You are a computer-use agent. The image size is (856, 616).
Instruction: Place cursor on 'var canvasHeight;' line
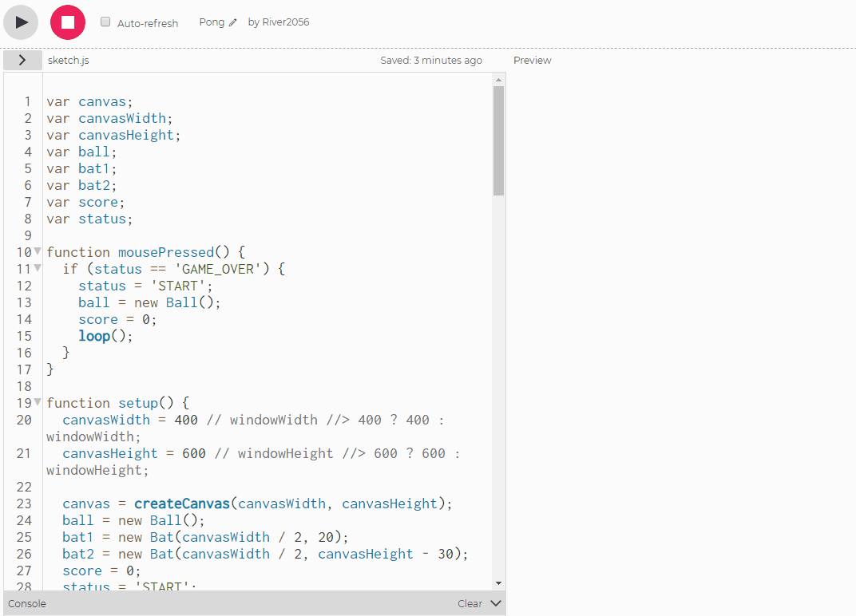click(113, 136)
